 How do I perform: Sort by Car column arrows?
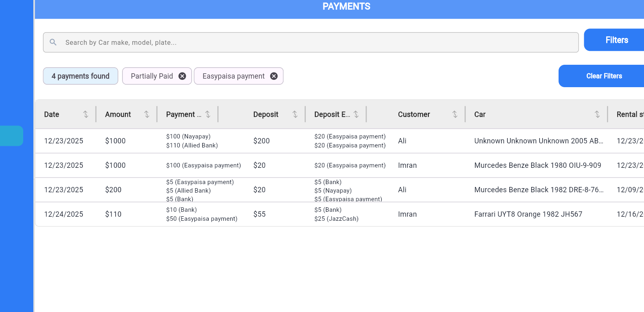point(597,114)
